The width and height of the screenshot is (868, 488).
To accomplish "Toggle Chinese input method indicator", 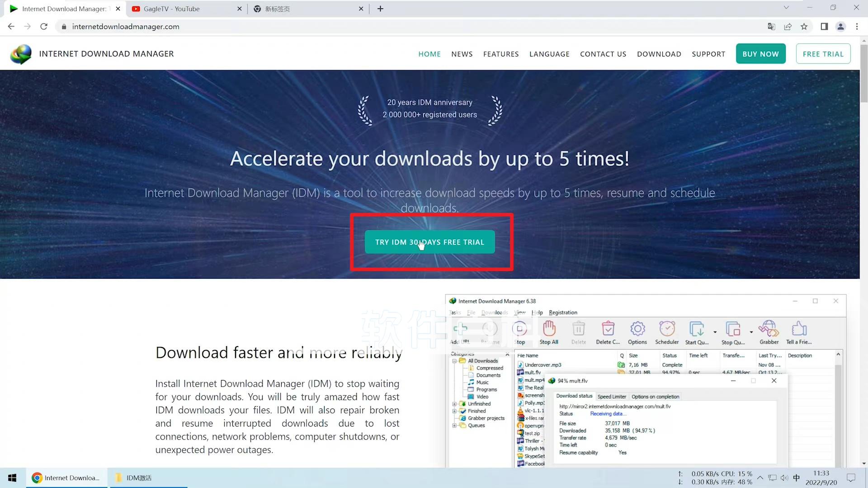I will (796, 478).
